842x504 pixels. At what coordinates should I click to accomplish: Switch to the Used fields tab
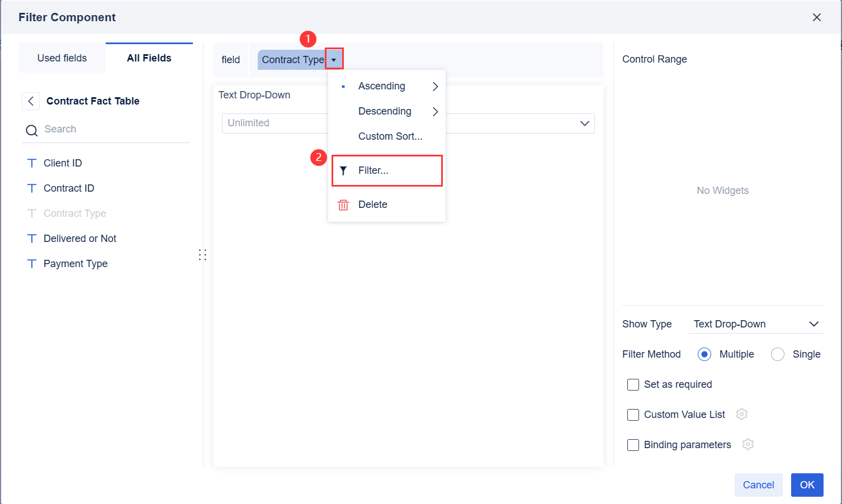tap(62, 58)
